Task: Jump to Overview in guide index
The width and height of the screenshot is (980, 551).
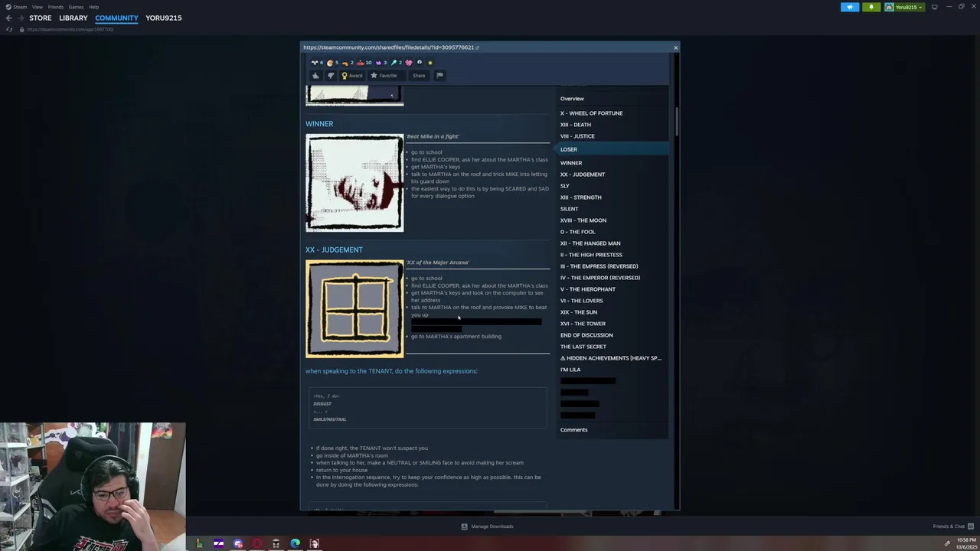Action: click(x=572, y=99)
